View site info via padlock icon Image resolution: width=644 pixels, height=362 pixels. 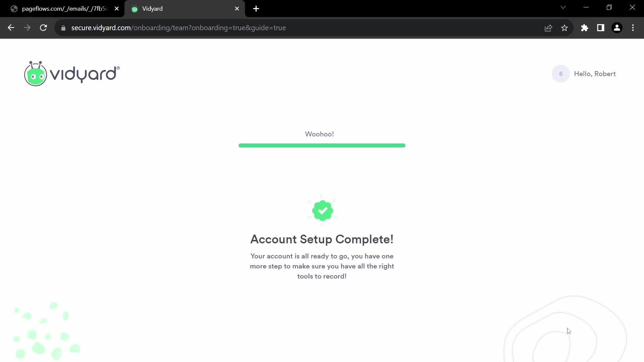(x=63, y=28)
